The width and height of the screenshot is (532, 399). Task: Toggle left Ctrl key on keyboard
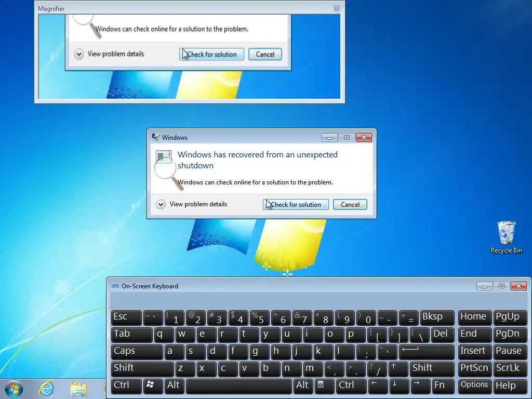coord(126,386)
